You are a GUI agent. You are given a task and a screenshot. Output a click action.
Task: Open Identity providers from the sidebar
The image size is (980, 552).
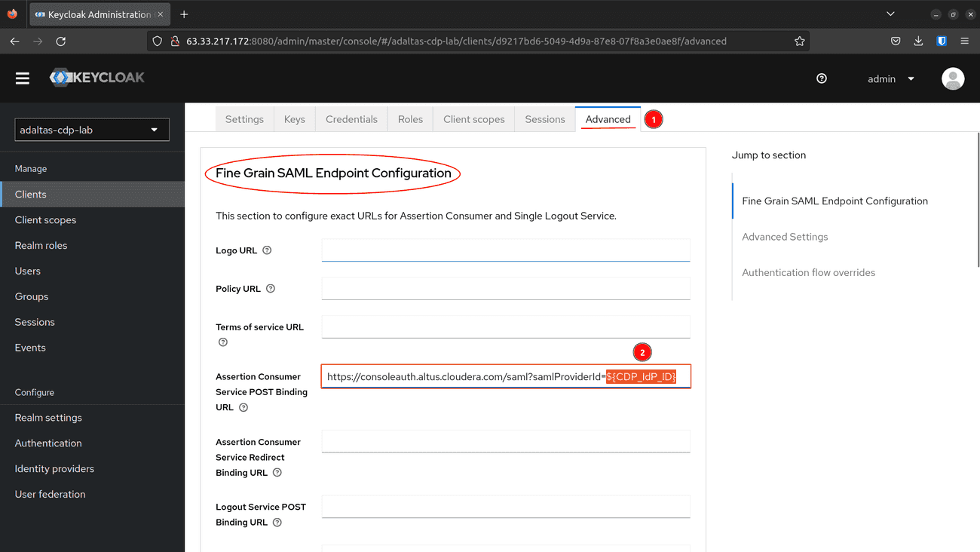pyautogui.click(x=54, y=468)
